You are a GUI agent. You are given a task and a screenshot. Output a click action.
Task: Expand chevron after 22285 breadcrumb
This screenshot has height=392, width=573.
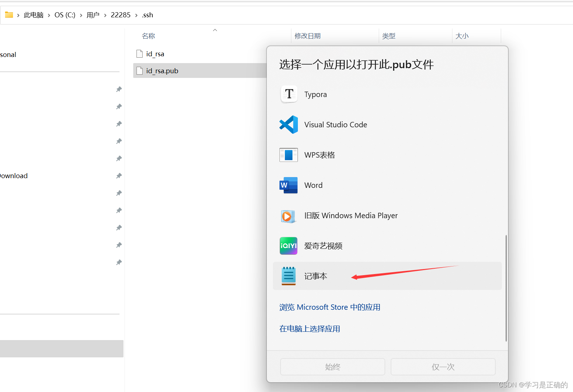tap(136, 15)
